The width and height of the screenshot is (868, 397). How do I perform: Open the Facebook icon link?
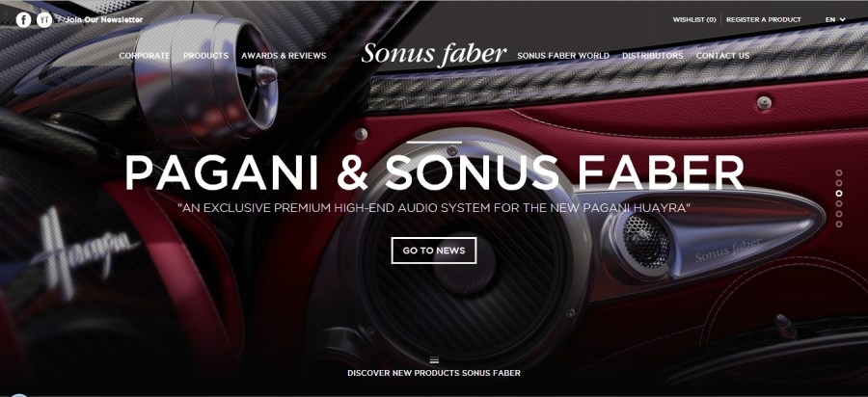click(23, 20)
